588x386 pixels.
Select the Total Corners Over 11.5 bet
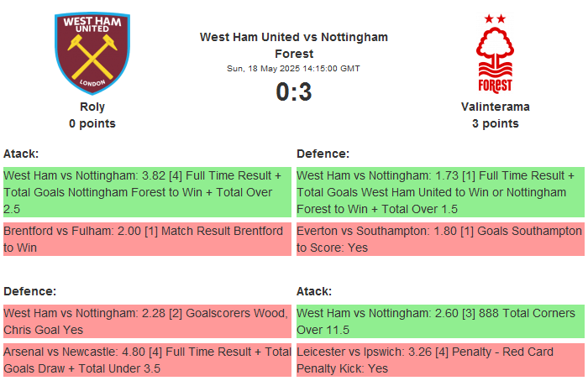[x=440, y=321]
